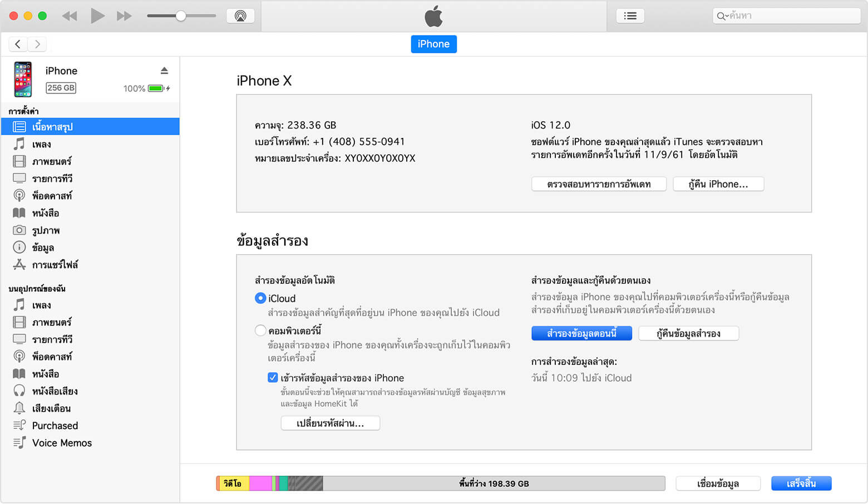Select คอมพิวเตอร์นี้ backup radio option
This screenshot has width=868, height=504.
click(260, 330)
